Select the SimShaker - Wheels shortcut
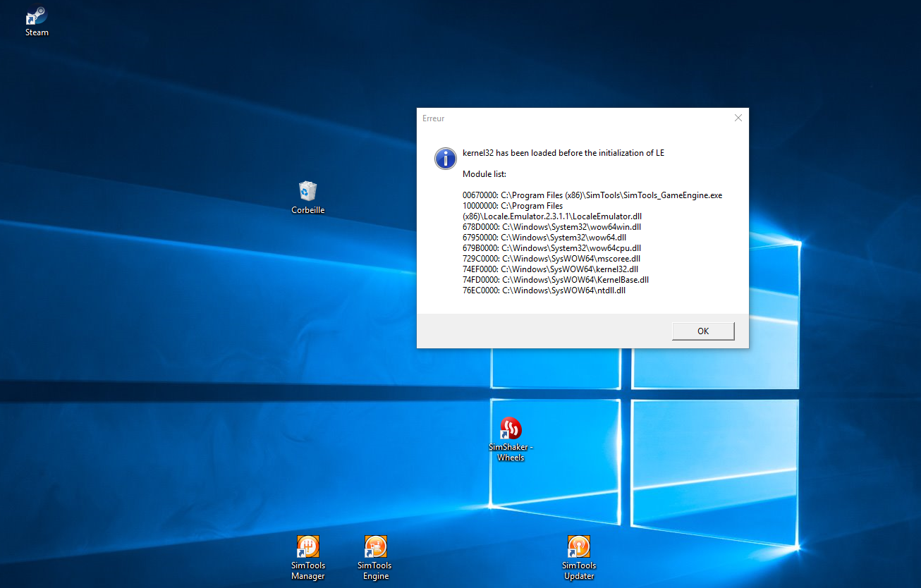921x588 pixels. (511, 439)
